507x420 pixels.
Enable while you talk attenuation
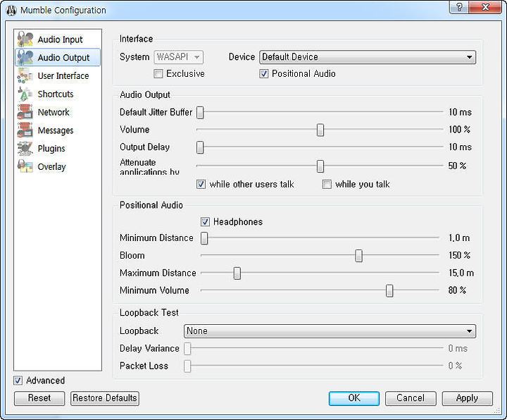click(x=327, y=185)
